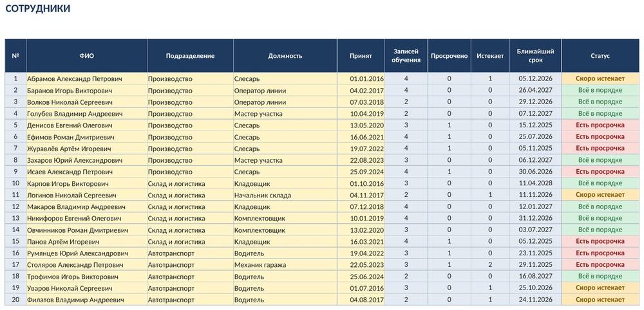The width and height of the screenshot is (644, 310).
Task: Click Скоро истекает status in Абрамов's row
Action: (600, 78)
